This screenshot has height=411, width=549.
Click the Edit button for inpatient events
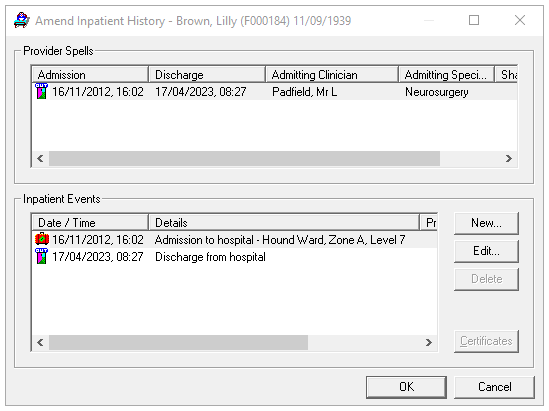coord(486,251)
